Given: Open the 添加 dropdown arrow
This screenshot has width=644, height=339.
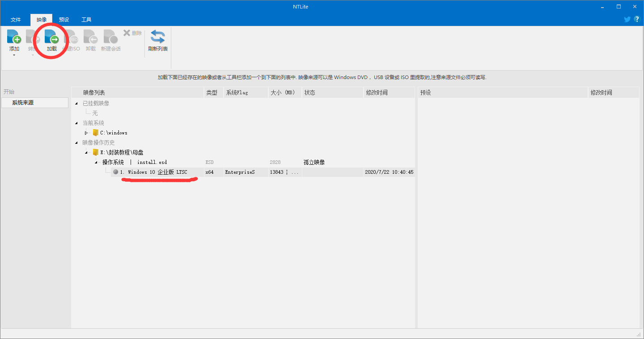Looking at the screenshot, I should point(14,55).
